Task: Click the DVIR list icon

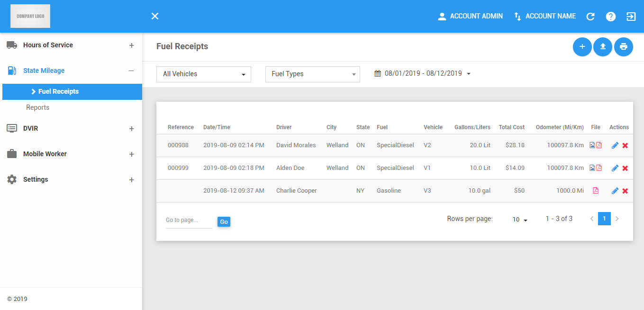Action: [x=12, y=128]
